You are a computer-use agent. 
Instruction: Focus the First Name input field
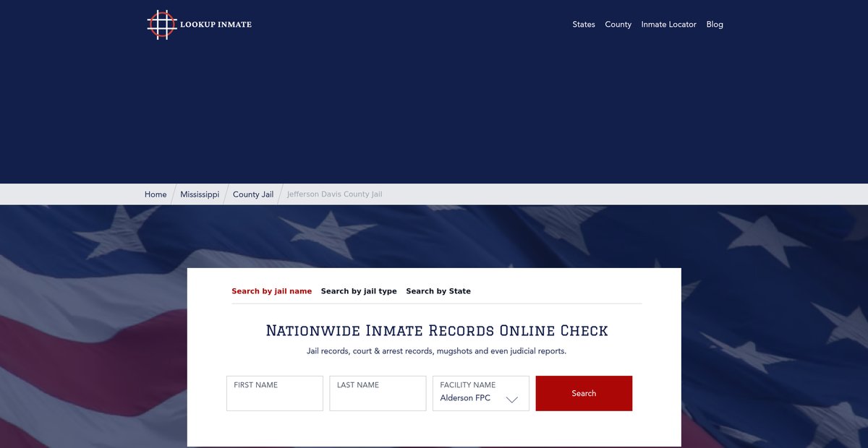tap(275, 393)
